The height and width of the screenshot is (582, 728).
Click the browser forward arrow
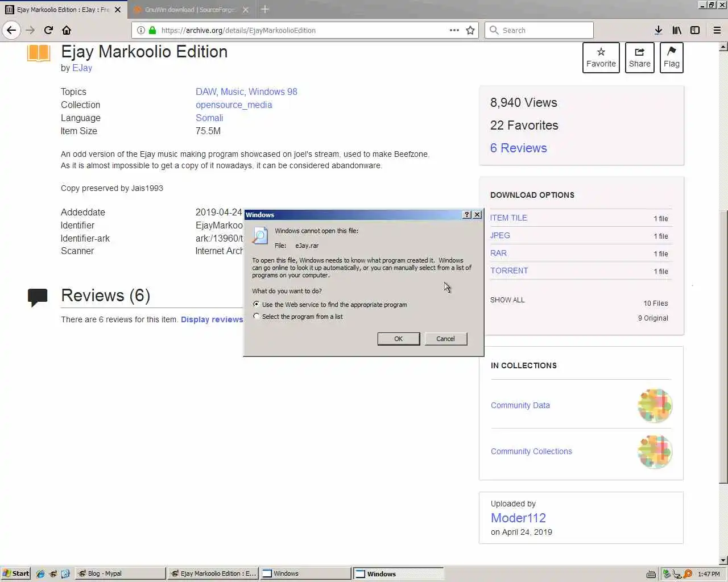30,30
